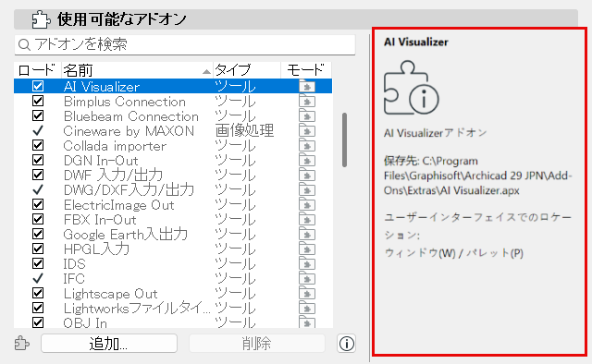Click the mode folder icon for FBX In-Out
This screenshot has height=364, width=592.
pyautogui.click(x=307, y=219)
